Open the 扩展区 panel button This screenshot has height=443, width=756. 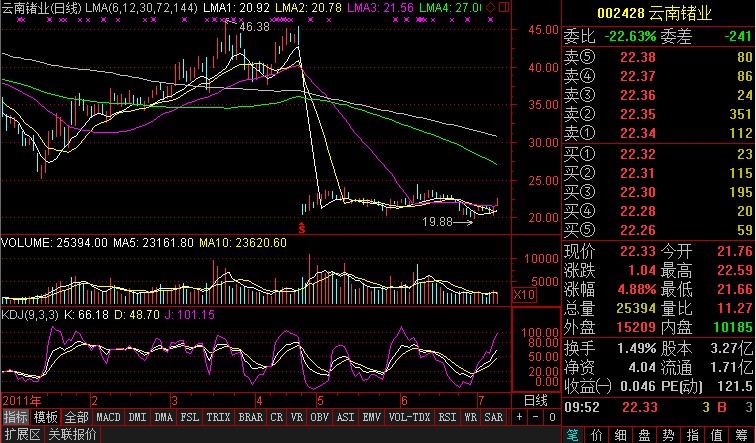click(22, 434)
